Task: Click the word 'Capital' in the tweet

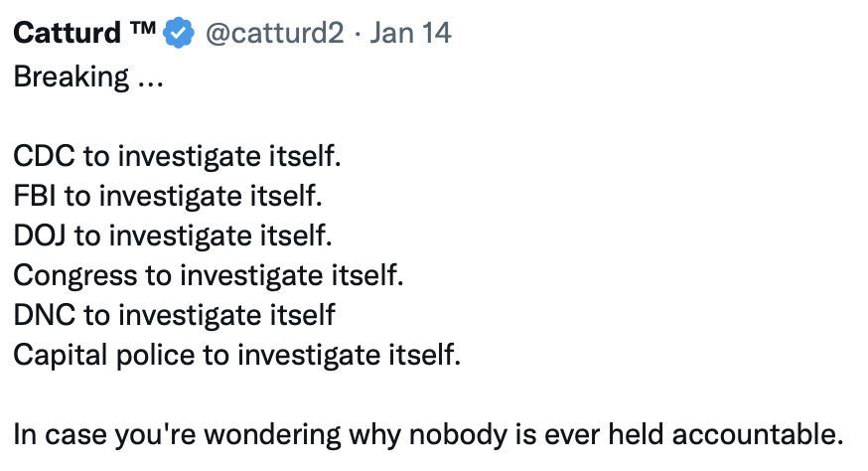Action: pos(55,355)
